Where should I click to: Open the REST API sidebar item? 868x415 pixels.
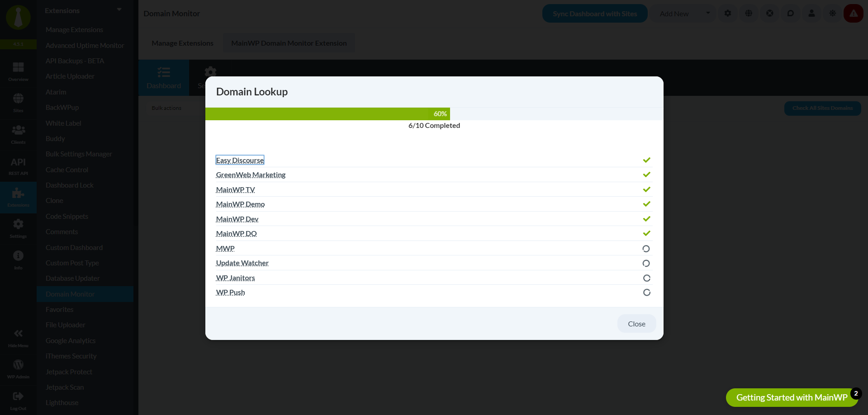[18, 166]
